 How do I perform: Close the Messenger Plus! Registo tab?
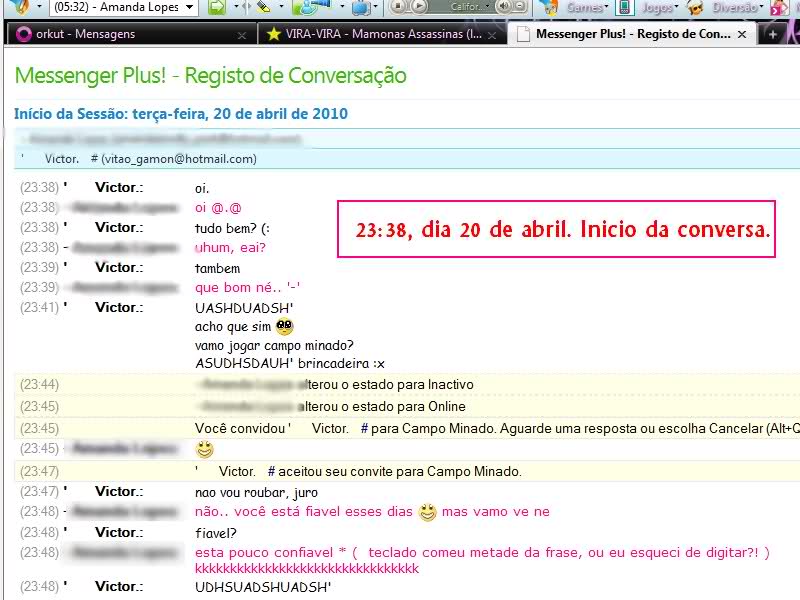click(743, 34)
